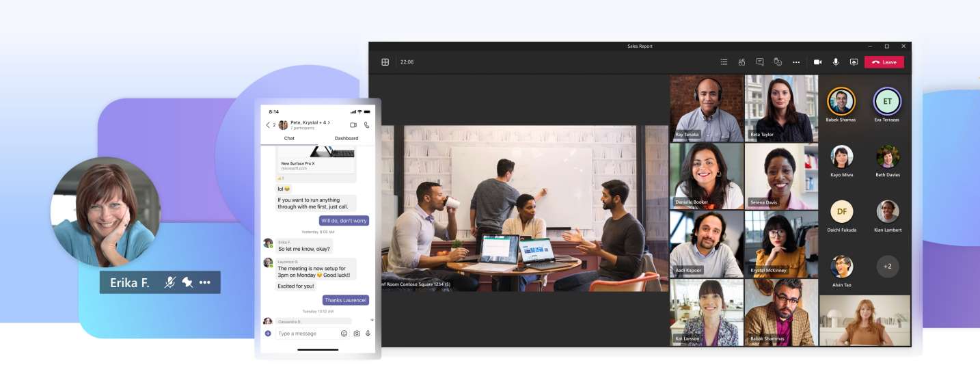Open more actions in meeting toolbar
This screenshot has height=391, width=980.
(796, 62)
